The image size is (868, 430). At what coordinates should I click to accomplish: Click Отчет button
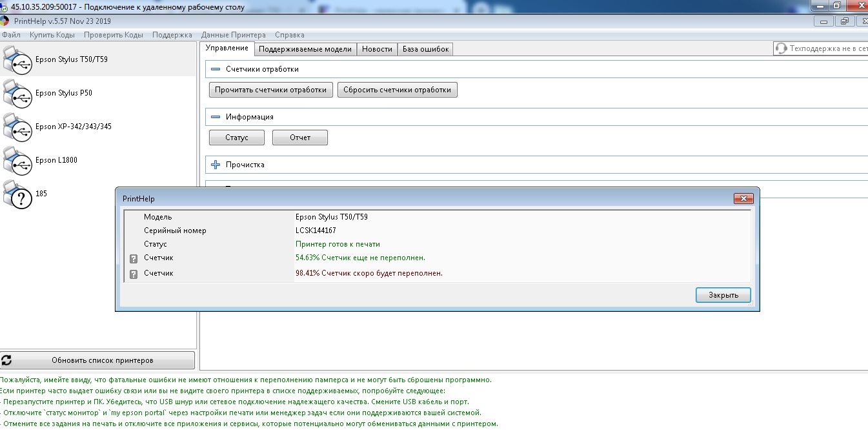point(300,138)
